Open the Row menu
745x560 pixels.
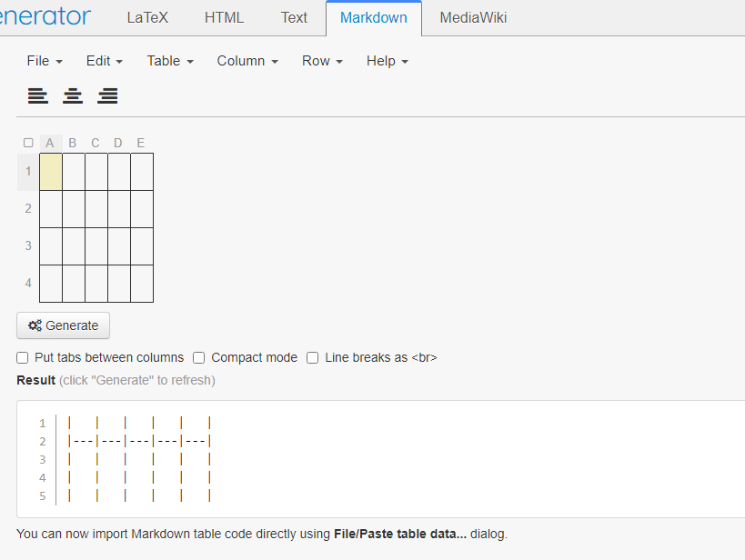click(x=321, y=61)
